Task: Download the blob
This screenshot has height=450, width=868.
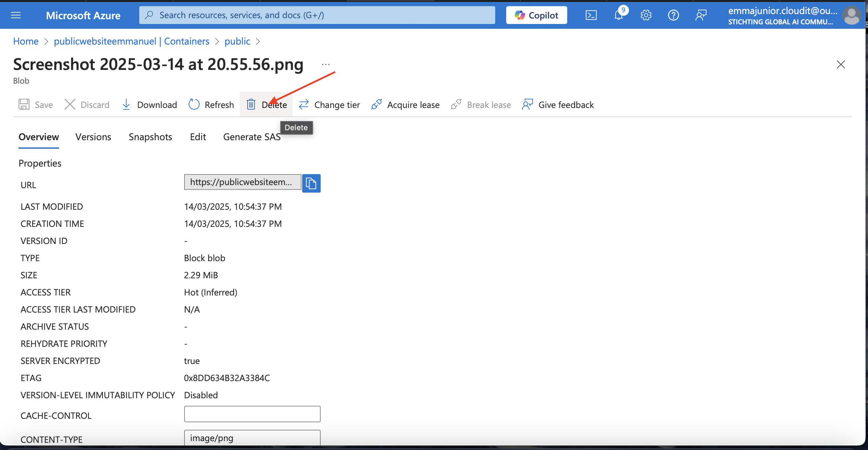Action: [x=150, y=105]
